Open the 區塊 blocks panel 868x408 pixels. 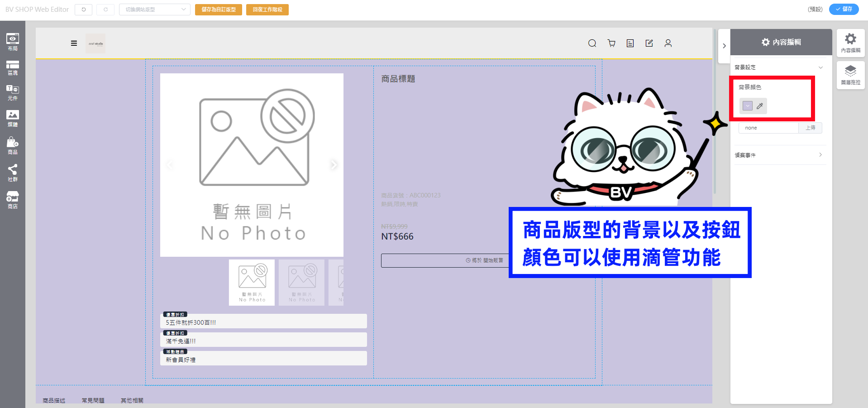tap(13, 68)
